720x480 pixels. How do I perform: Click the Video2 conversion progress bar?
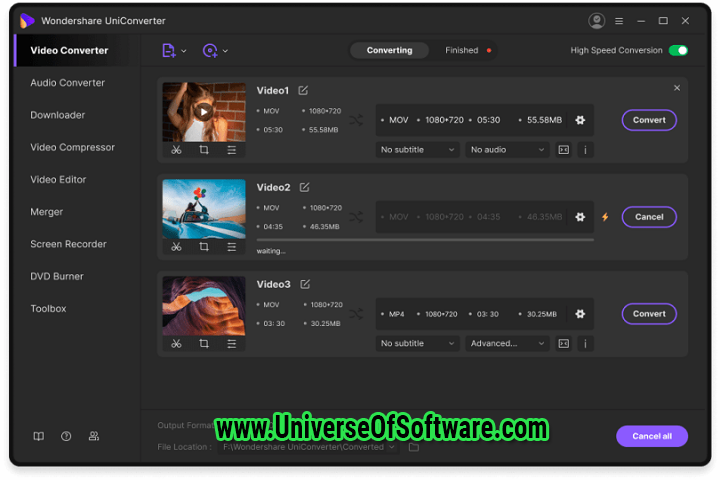425,240
